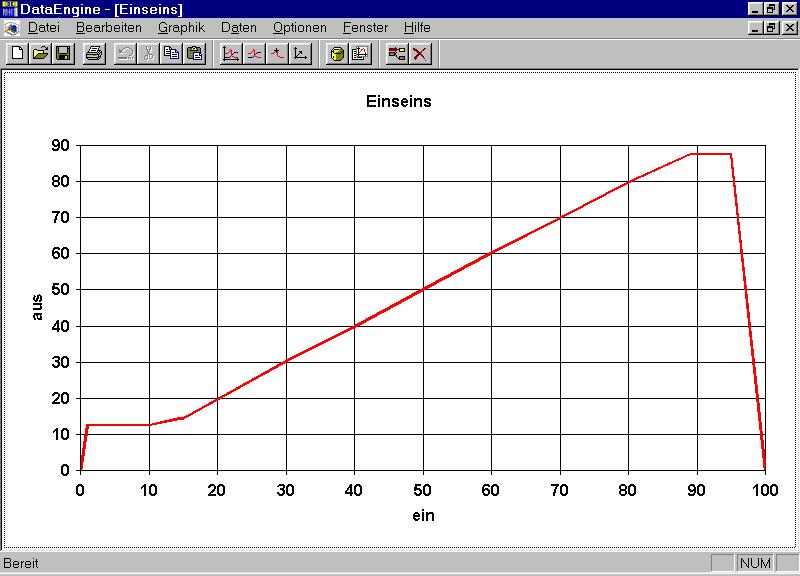The image size is (800, 576).
Task: Show the Optionen menu
Action: [299, 28]
